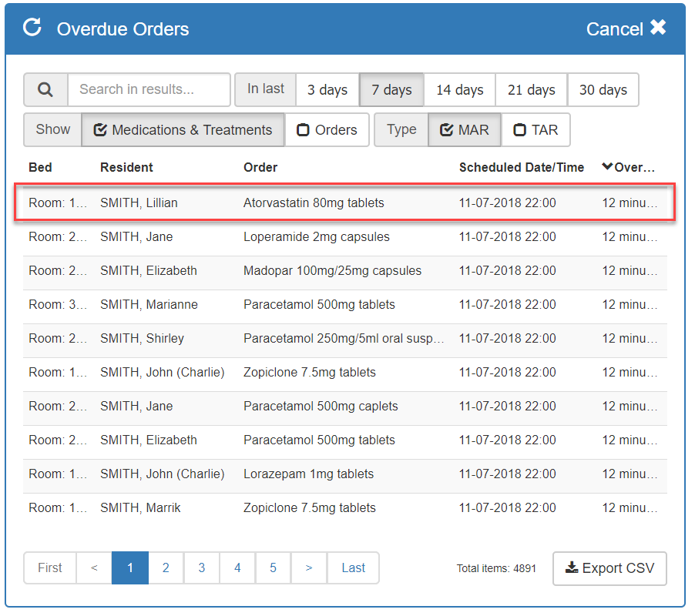Screen dimensions: 695x616
Task: Open page 5 of overdue orders
Action: point(273,568)
